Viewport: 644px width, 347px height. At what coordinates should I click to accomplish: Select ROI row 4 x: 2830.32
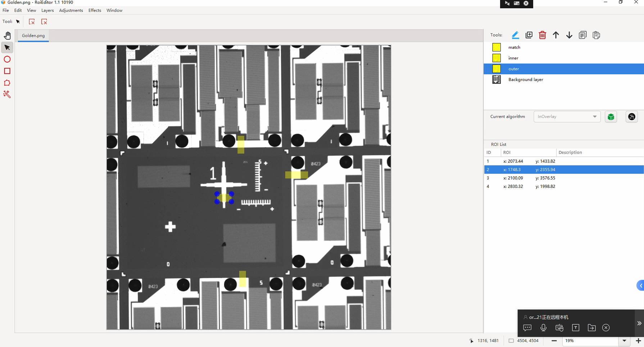tap(564, 186)
